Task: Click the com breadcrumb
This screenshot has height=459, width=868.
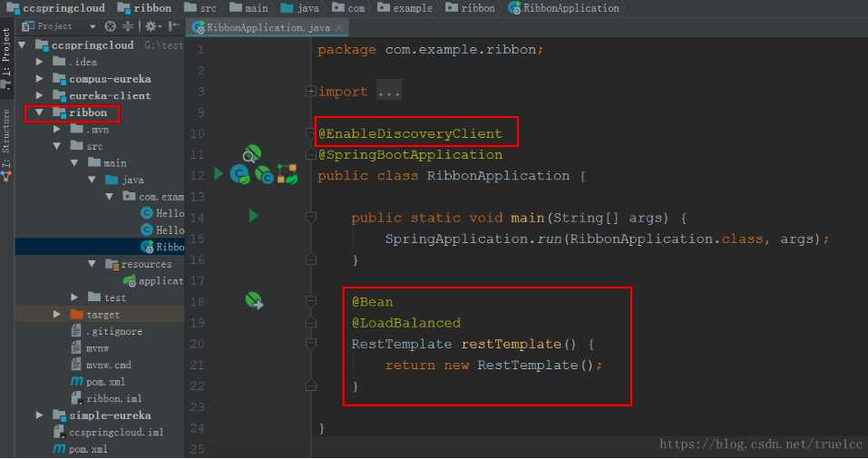Action: click(x=349, y=8)
